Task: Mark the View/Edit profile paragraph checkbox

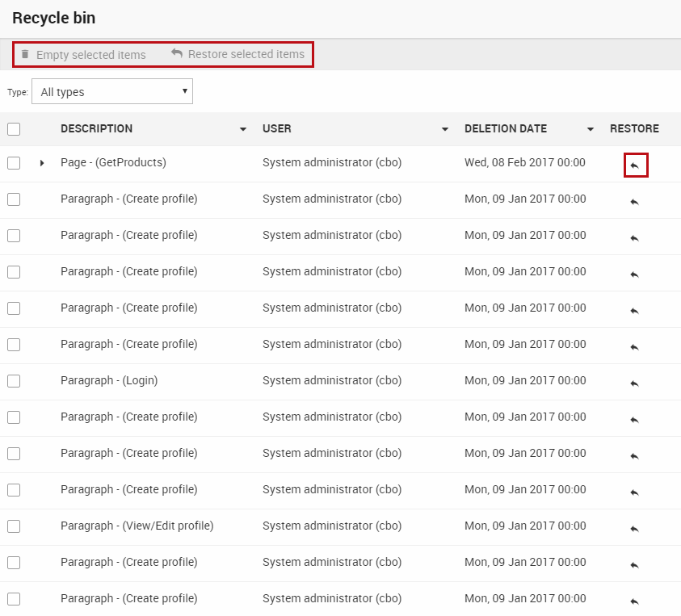Action: click(14, 526)
